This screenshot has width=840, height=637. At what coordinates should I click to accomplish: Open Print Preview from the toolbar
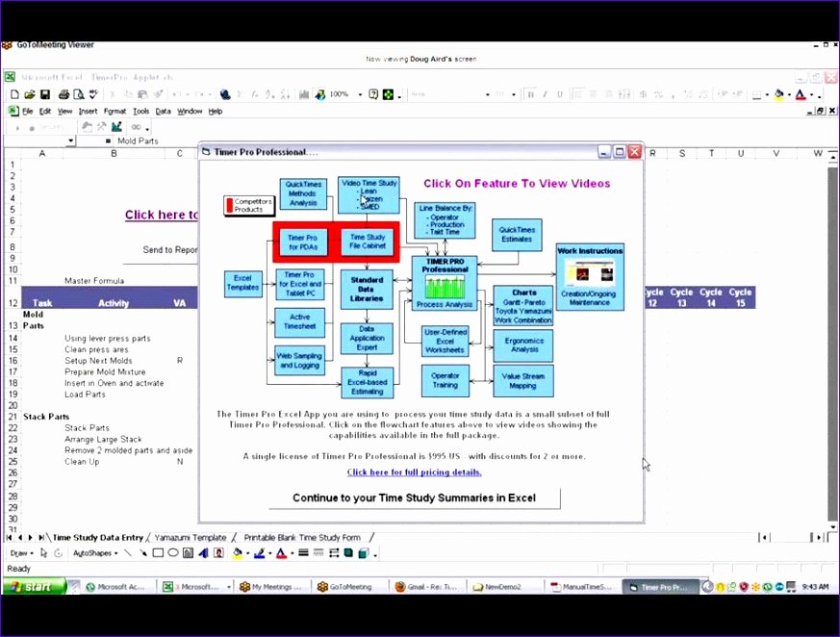[79, 95]
